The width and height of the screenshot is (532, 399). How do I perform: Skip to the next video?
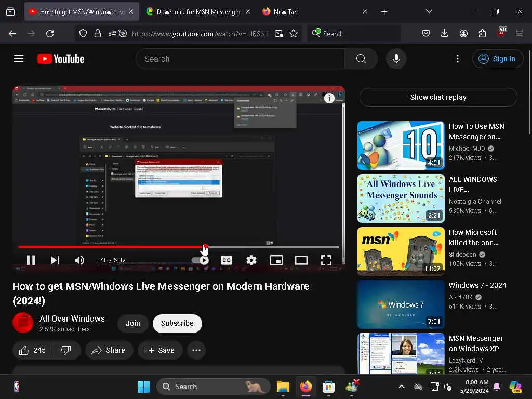(55, 260)
